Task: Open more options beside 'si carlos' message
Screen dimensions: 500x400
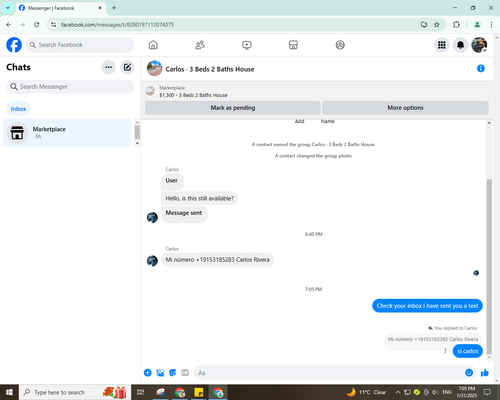Action: 445,351
